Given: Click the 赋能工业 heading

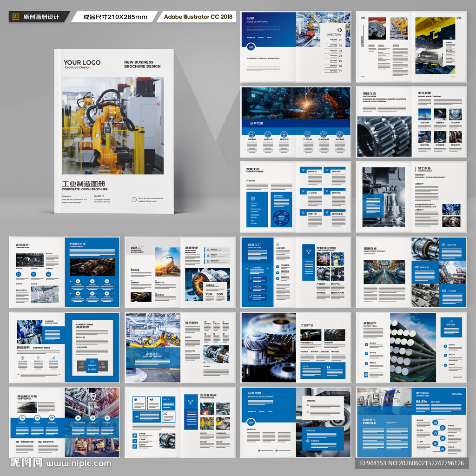Looking at the screenshot, I should click(x=253, y=169).
